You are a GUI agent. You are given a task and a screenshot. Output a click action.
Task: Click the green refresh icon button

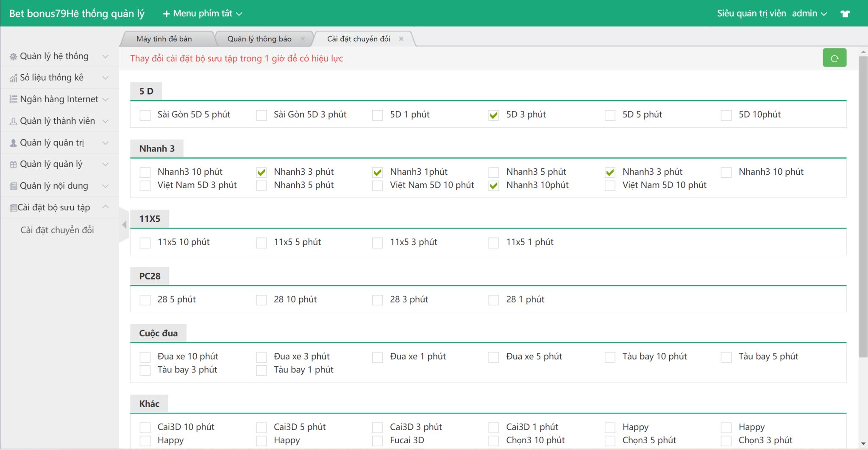tap(834, 58)
